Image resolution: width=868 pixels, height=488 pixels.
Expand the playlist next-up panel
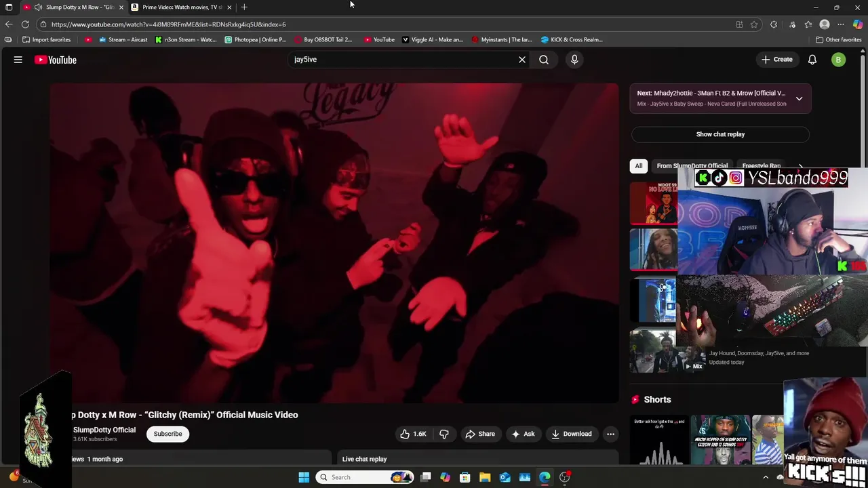pos(800,98)
